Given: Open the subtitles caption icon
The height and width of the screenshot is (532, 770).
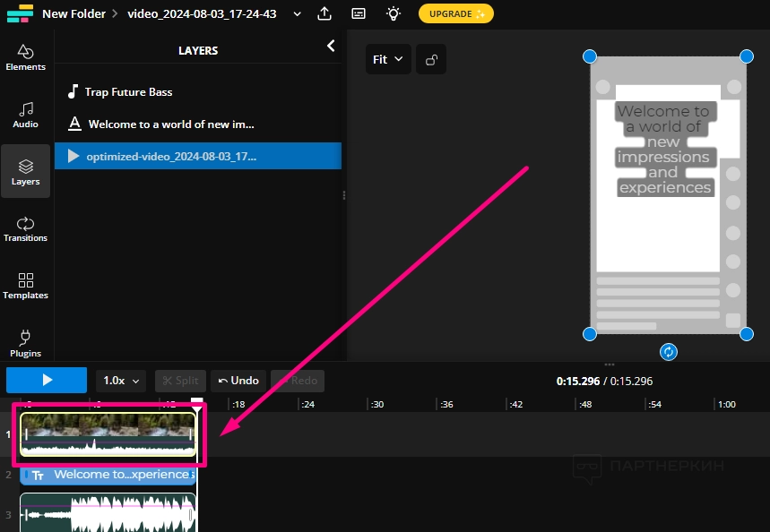Looking at the screenshot, I should point(359,13).
